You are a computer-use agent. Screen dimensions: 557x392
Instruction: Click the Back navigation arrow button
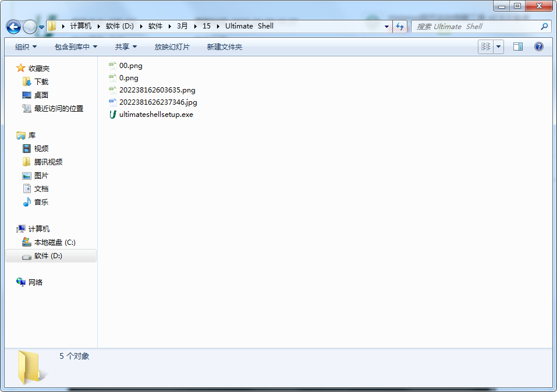coord(13,27)
